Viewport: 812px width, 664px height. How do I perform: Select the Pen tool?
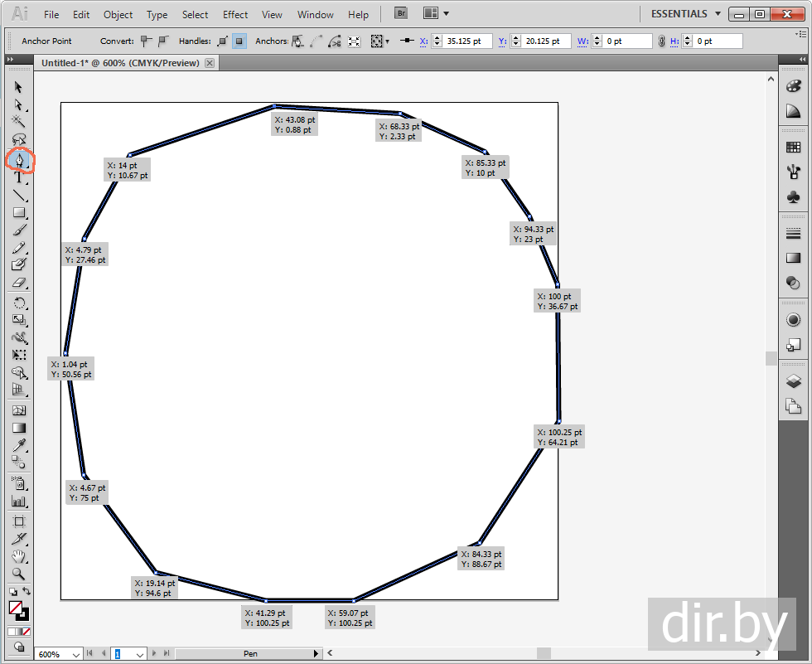pyautogui.click(x=18, y=158)
